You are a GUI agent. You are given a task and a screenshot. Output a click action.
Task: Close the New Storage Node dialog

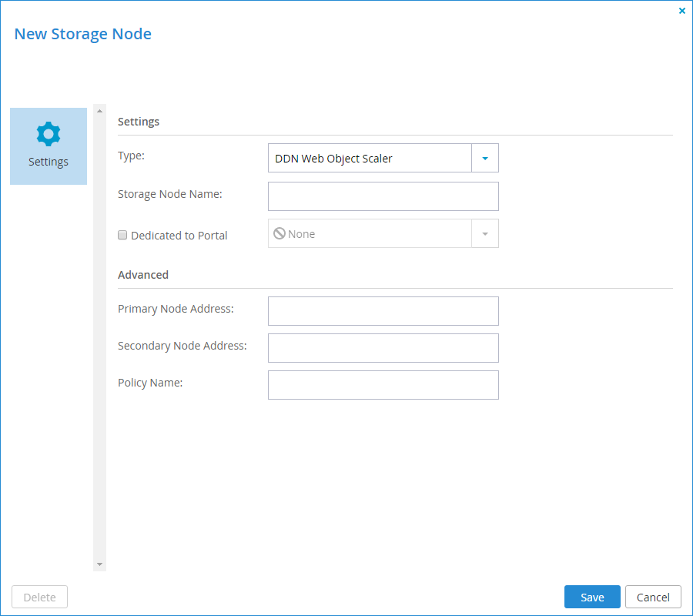click(682, 11)
